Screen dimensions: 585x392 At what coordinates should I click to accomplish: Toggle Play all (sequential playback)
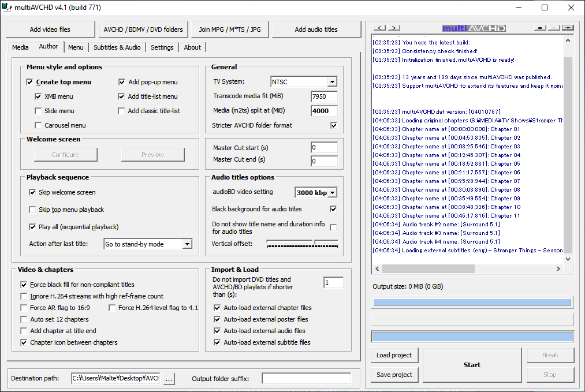32,227
